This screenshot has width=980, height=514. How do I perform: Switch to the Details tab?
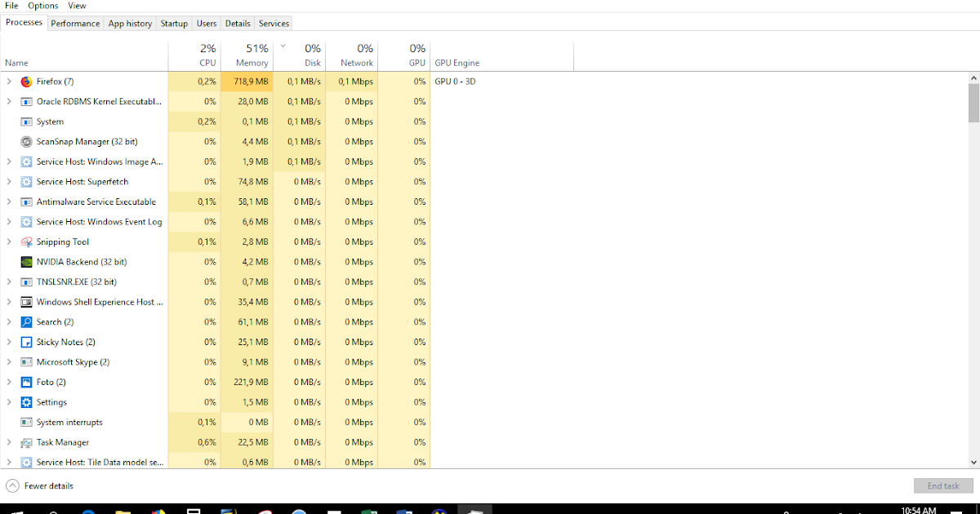[238, 24]
